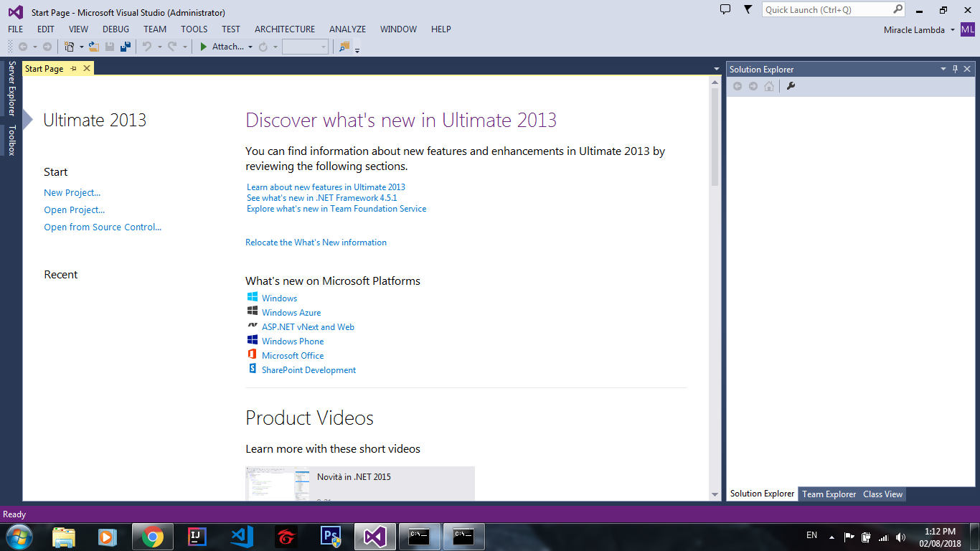Click Solution Explorer forward arrow icon
The height and width of the screenshot is (551, 980).
[x=753, y=86]
